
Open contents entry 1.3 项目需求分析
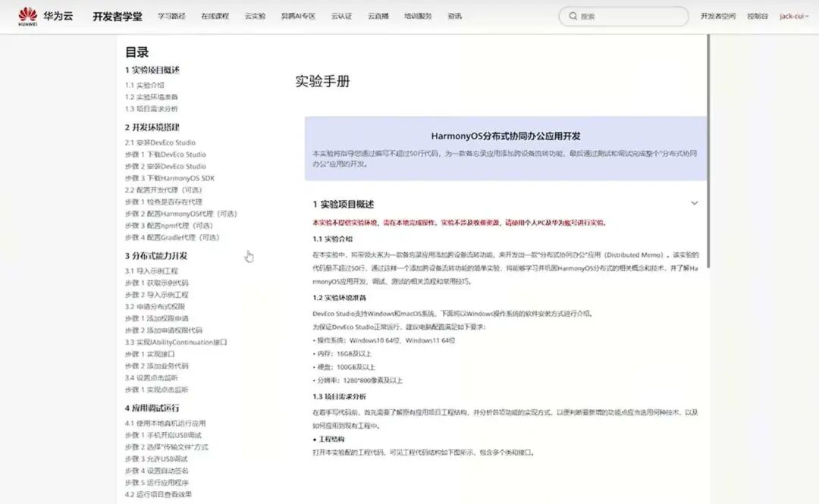point(152,109)
